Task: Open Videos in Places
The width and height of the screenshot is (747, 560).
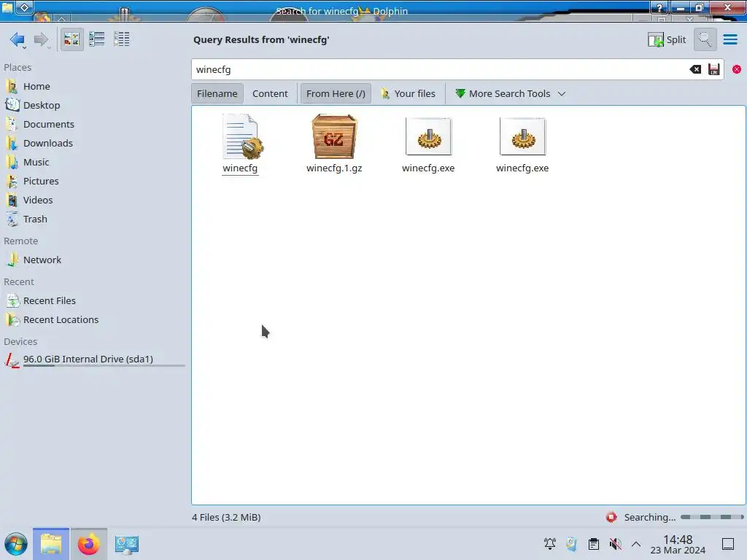Action: [x=38, y=201]
